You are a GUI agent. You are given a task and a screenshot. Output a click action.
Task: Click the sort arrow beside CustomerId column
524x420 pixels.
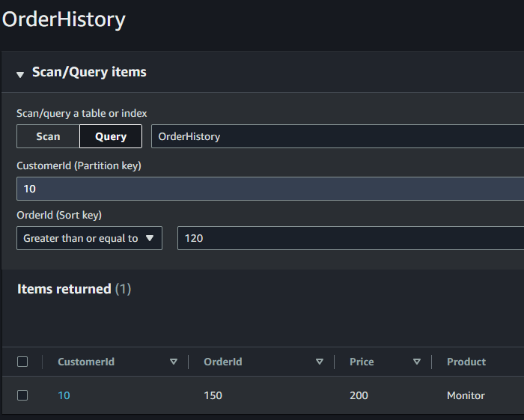click(174, 362)
